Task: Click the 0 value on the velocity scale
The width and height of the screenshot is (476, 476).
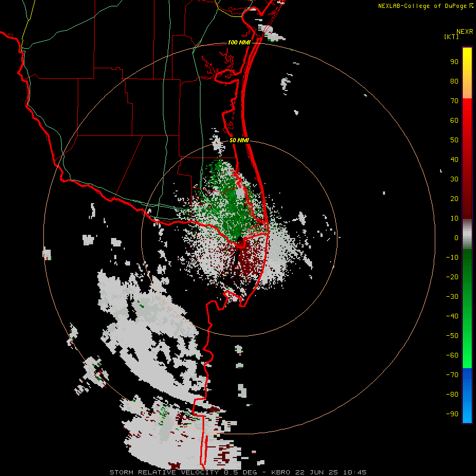Action: (456, 237)
